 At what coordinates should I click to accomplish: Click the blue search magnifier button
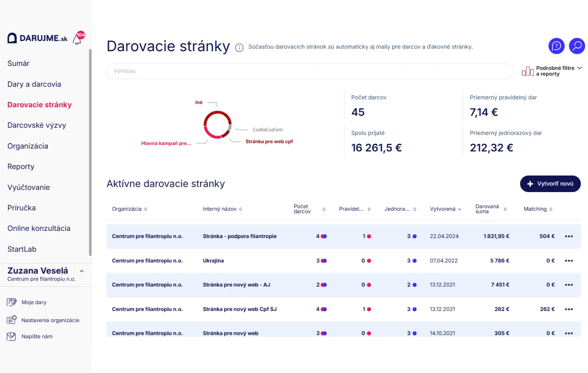pyautogui.click(x=577, y=46)
